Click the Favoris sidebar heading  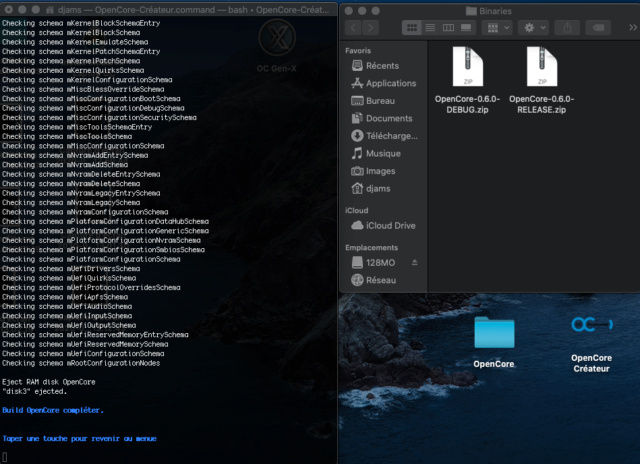pyautogui.click(x=358, y=51)
